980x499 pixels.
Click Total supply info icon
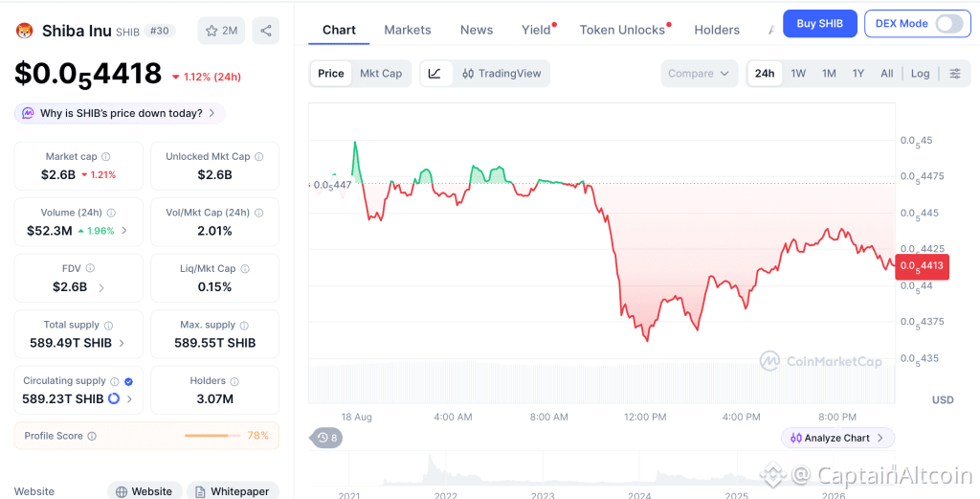click(109, 325)
